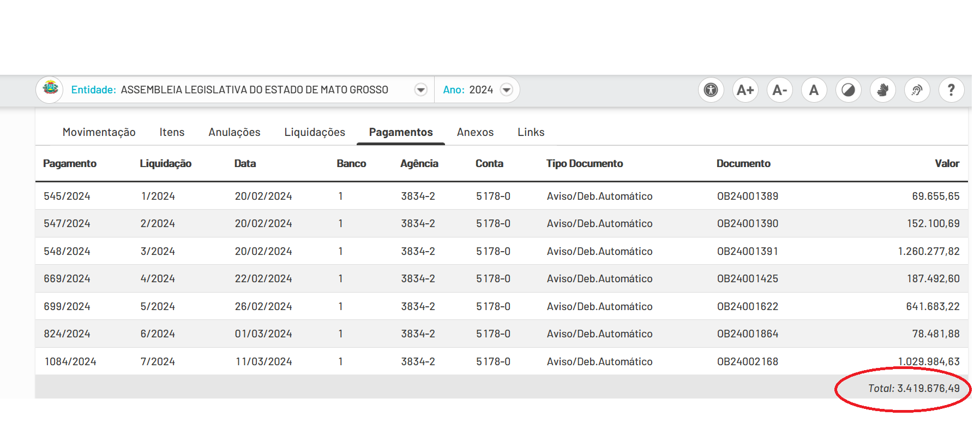Toggle high contrast mode
Image resolution: width=980 pixels, height=422 pixels.
click(848, 90)
